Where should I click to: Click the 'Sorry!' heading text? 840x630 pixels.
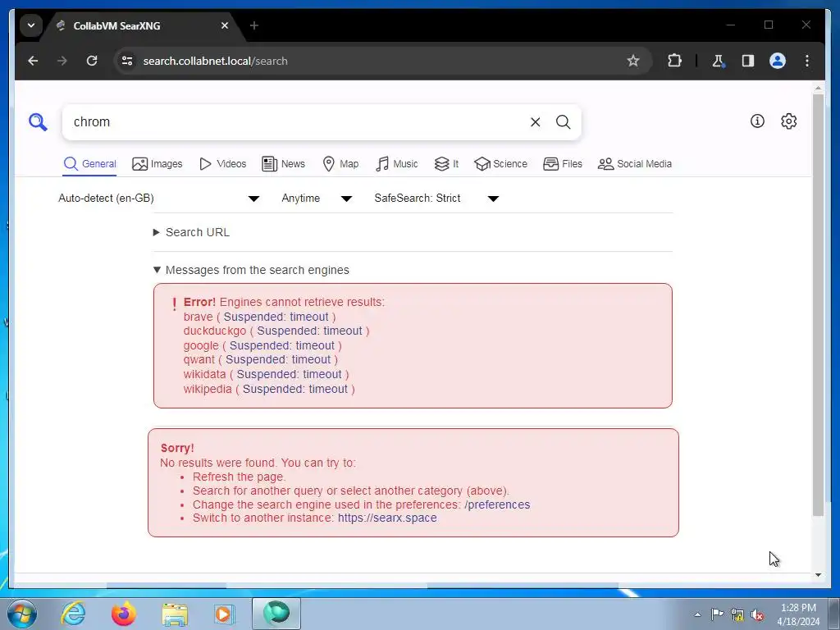click(177, 449)
